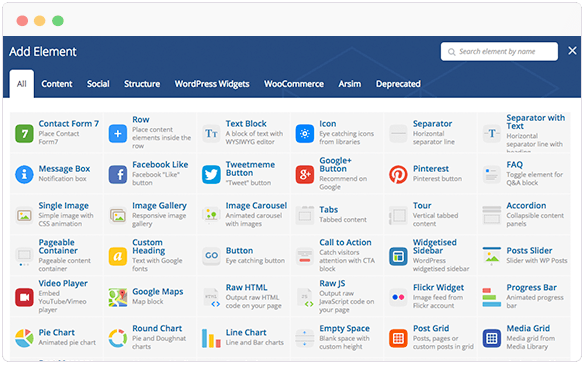Screen dimensions: 585x366
Task: Select the Row plus icon
Action: (x=118, y=134)
